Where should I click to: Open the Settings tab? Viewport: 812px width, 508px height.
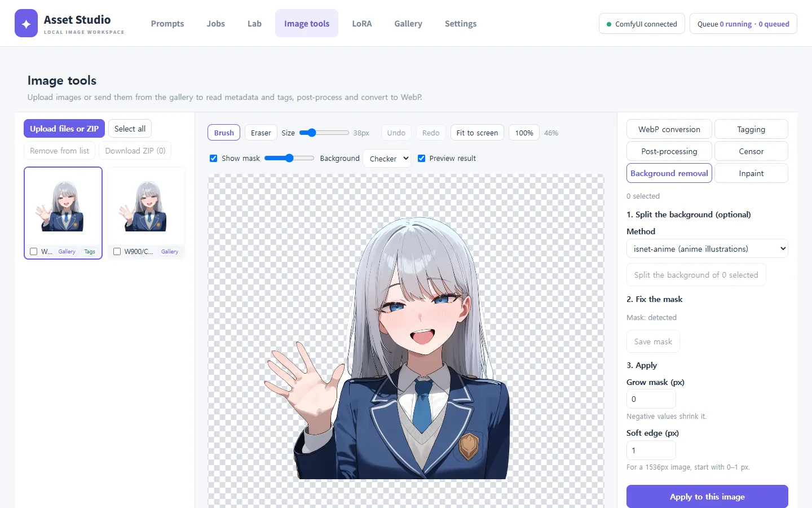click(x=461, y=24)
